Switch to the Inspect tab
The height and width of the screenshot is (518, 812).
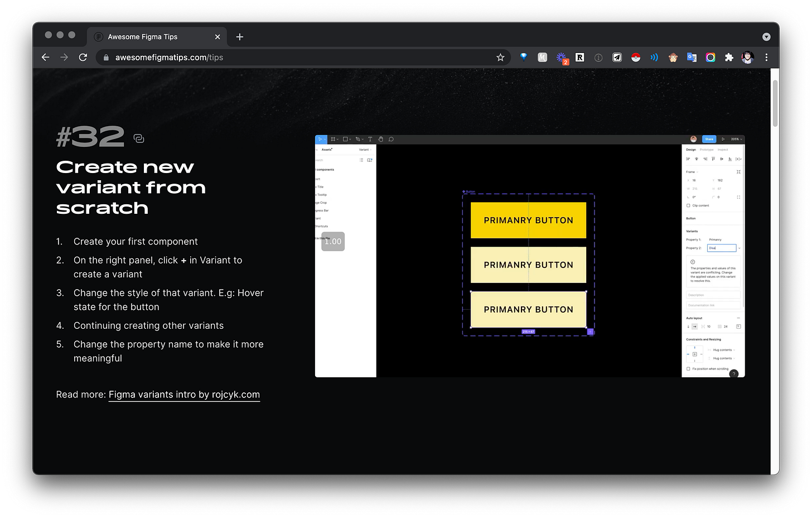(x=723, y=150)
